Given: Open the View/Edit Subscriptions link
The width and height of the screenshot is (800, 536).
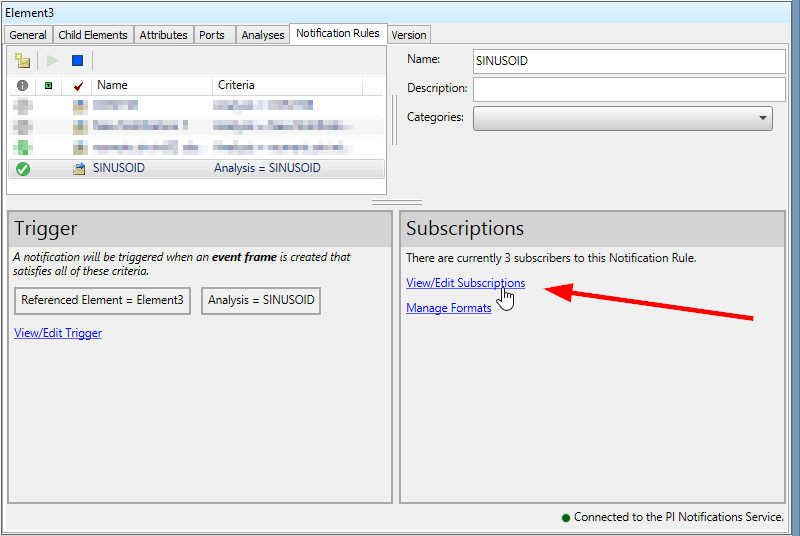Looking at the screenshot, I should tap(465, 283).
